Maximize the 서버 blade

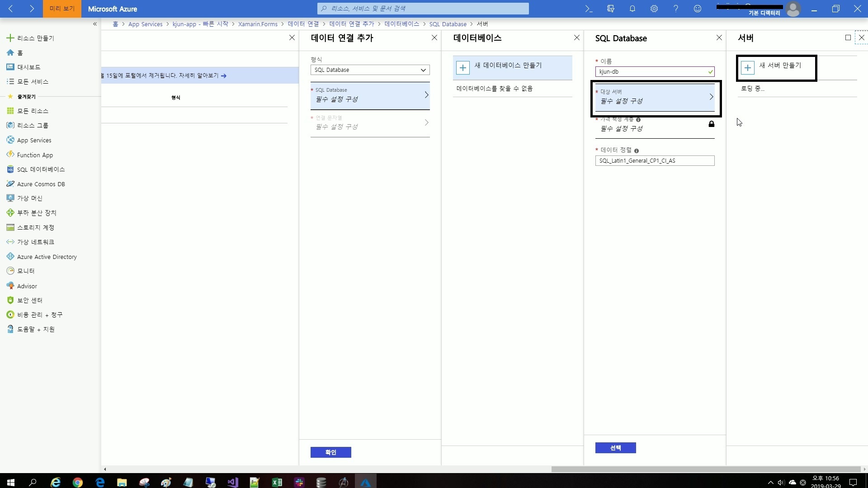tap(848, 38)
